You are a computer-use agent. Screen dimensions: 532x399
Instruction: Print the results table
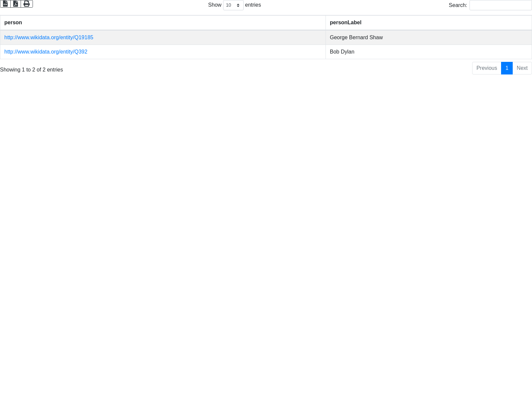coord(27,4)
